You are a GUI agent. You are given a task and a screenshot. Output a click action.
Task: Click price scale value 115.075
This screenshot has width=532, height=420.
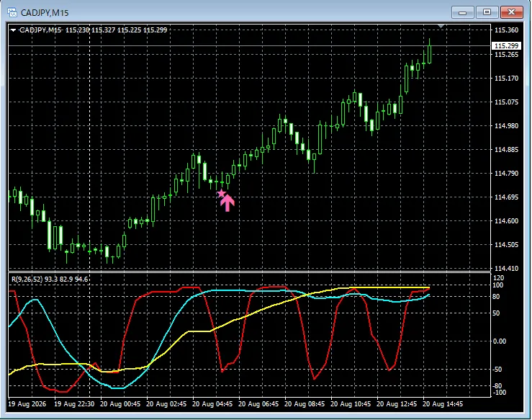click(507, 102)
